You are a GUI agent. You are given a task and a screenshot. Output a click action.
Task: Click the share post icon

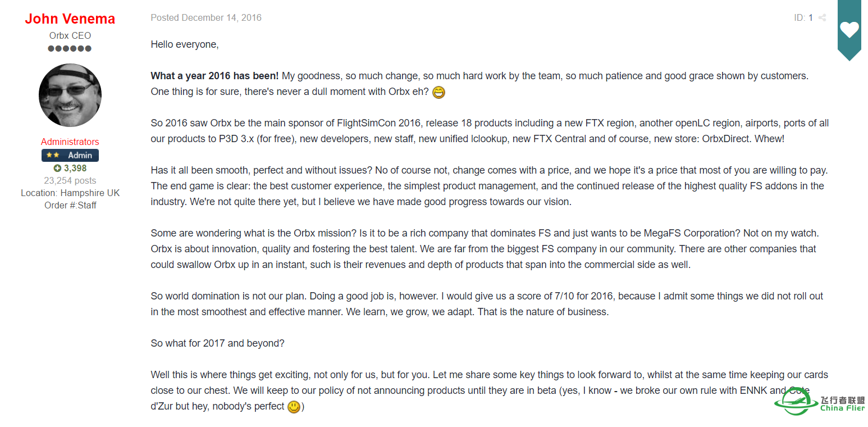tap(822, 18)
